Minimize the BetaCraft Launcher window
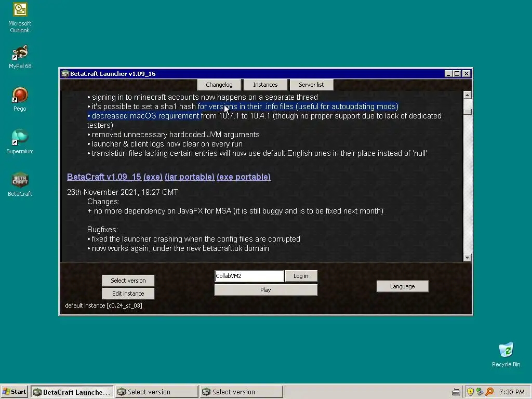This screenshot has width=532, height=399. 448,74
